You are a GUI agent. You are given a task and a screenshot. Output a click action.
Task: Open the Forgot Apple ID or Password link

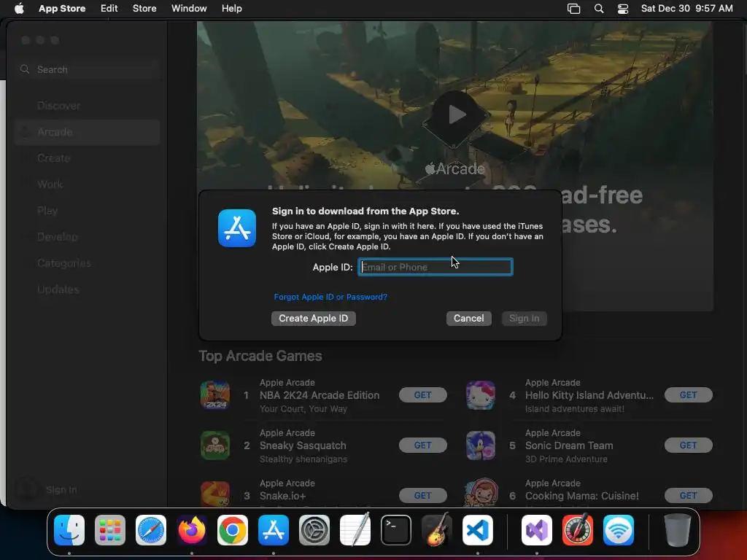[330, 297]
